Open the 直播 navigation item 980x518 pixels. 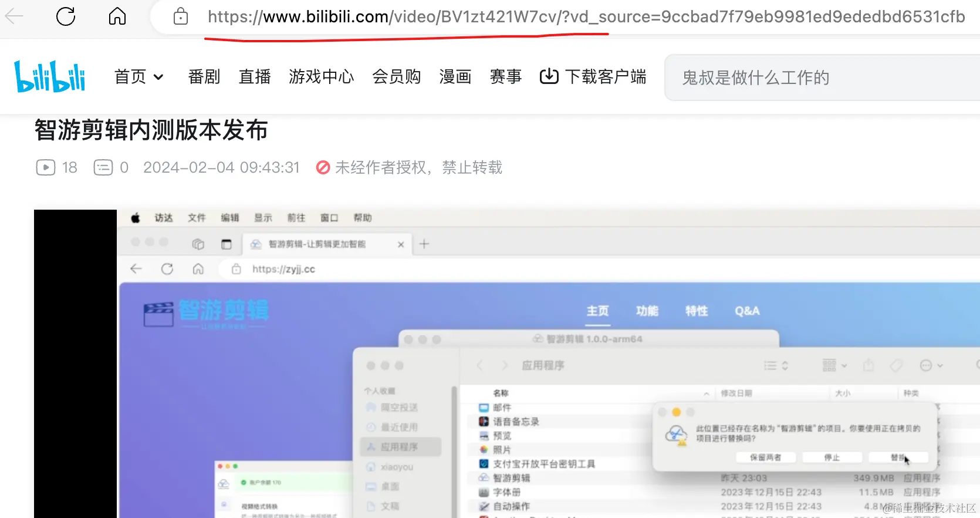(255, 76)
